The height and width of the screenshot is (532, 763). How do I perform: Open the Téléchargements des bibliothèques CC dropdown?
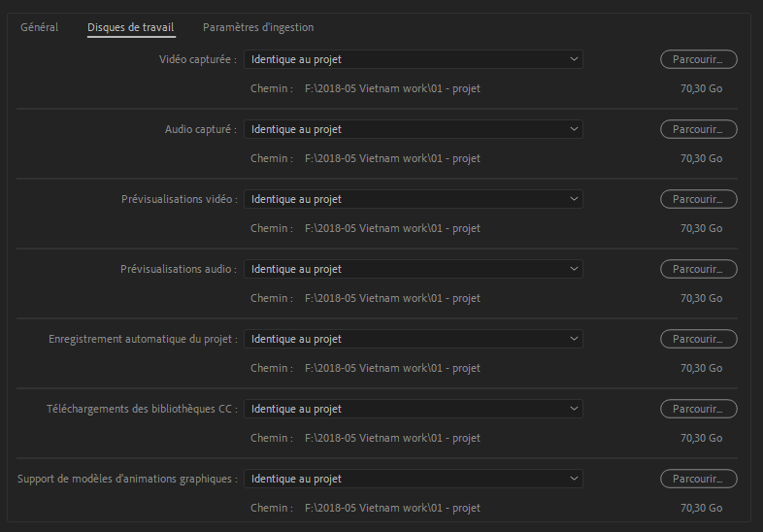[413, 409]
